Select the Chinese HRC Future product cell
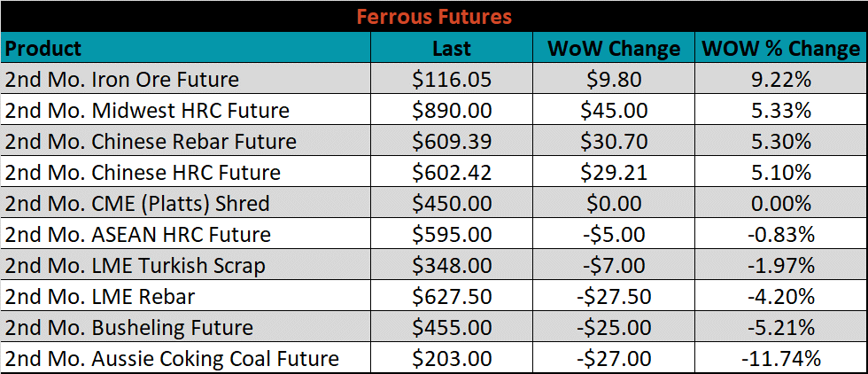 [186, 172]
